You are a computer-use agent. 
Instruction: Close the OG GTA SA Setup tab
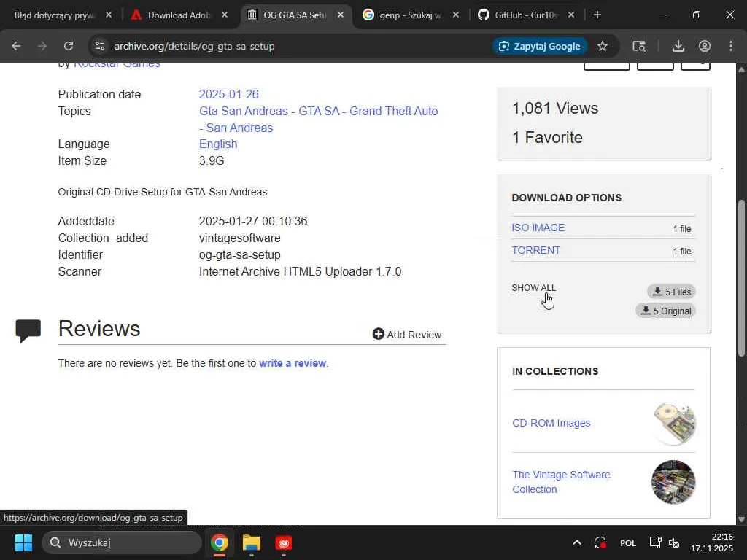point(340,15)
